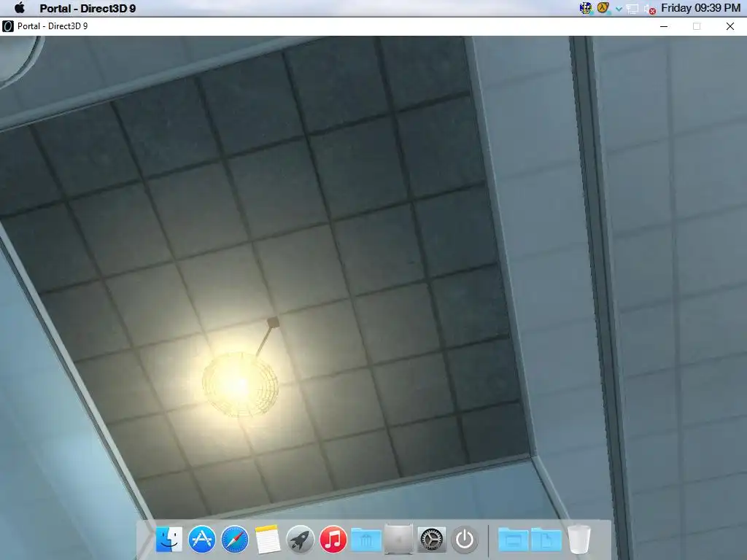747x560 pixels.
Task: Launch the rocket Launchpad icon
Action: pyautogui.click(x=300, y=540)
